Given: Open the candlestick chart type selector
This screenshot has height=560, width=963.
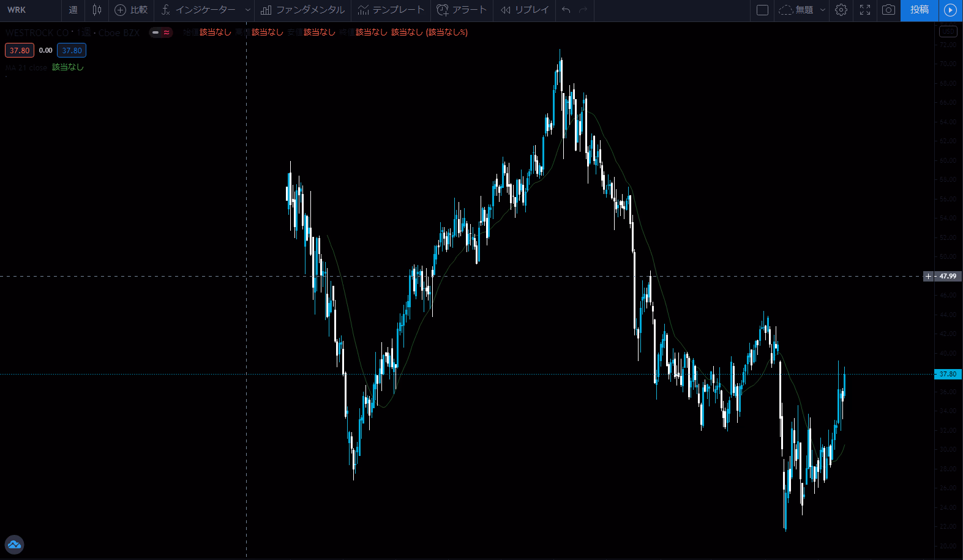Looking at the screenshot, I should (97, 10).
